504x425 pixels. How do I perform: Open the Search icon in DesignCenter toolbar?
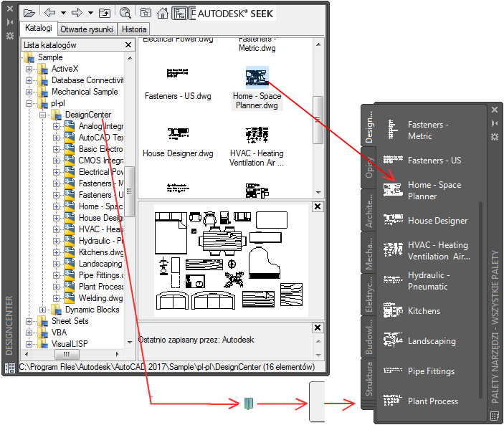125,13
